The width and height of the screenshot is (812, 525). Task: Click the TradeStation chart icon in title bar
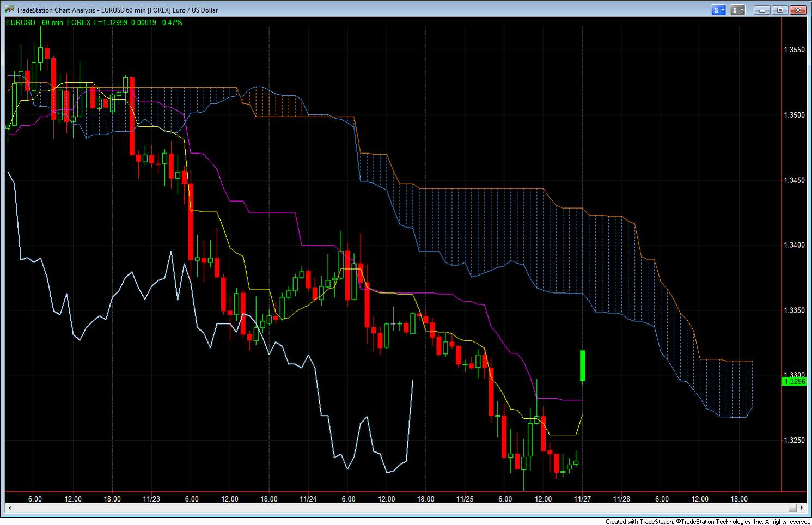point(10,10)
